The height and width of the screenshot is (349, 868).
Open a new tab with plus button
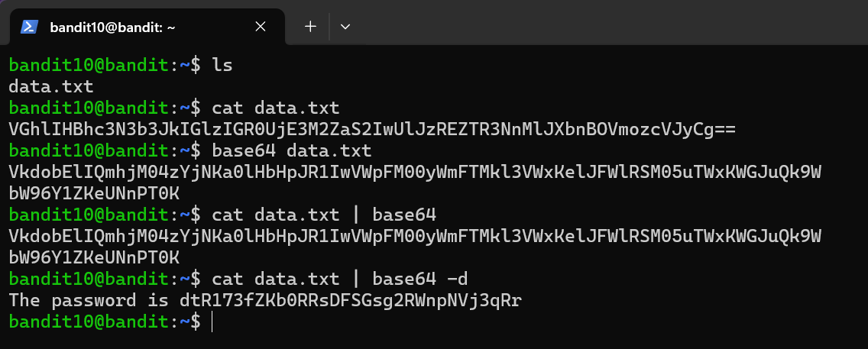(x=310, y=27)
